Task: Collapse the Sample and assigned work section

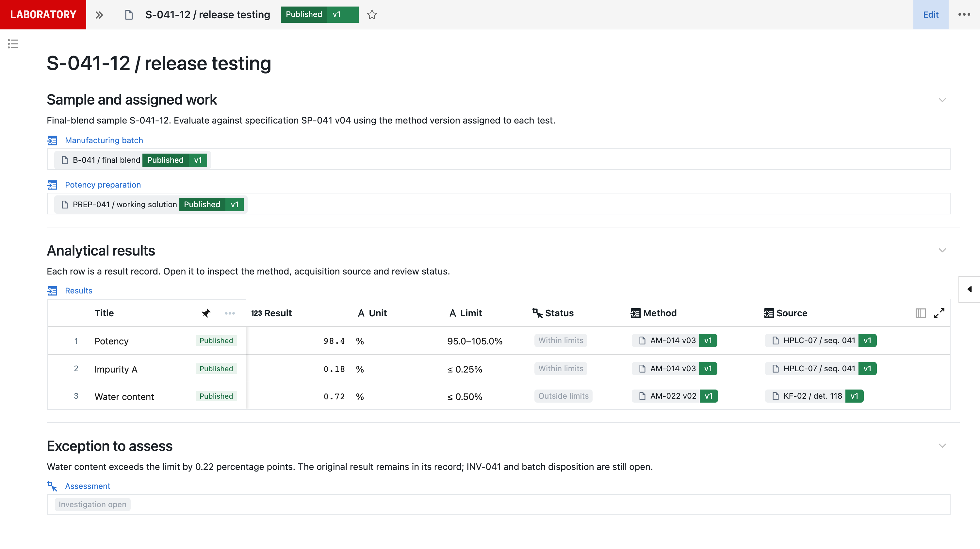Action: click(942, 100)
